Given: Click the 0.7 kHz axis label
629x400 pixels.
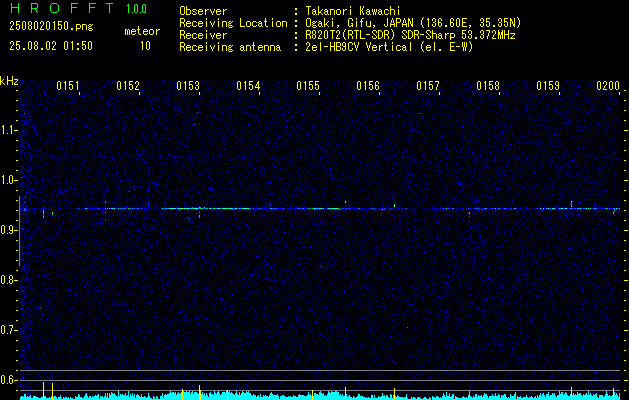Looking at the screenshot, I should [8, 331].
